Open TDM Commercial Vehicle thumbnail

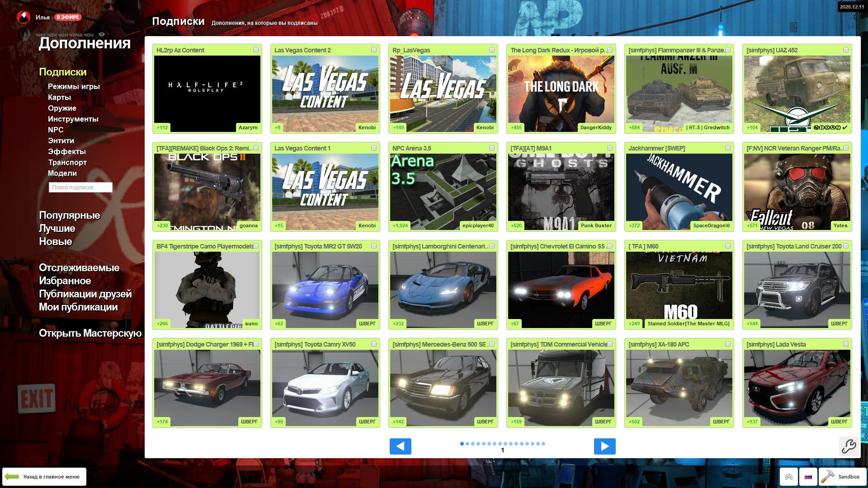561,388
